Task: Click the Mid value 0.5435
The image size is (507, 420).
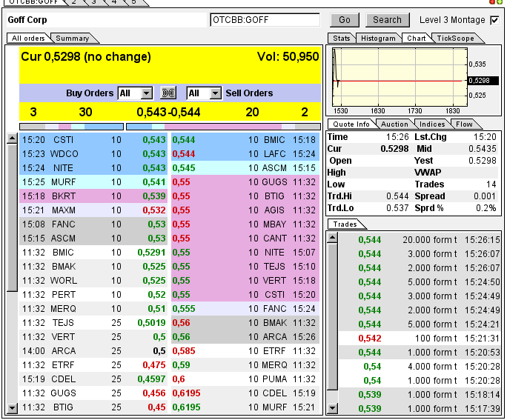Action: point(482,149)
